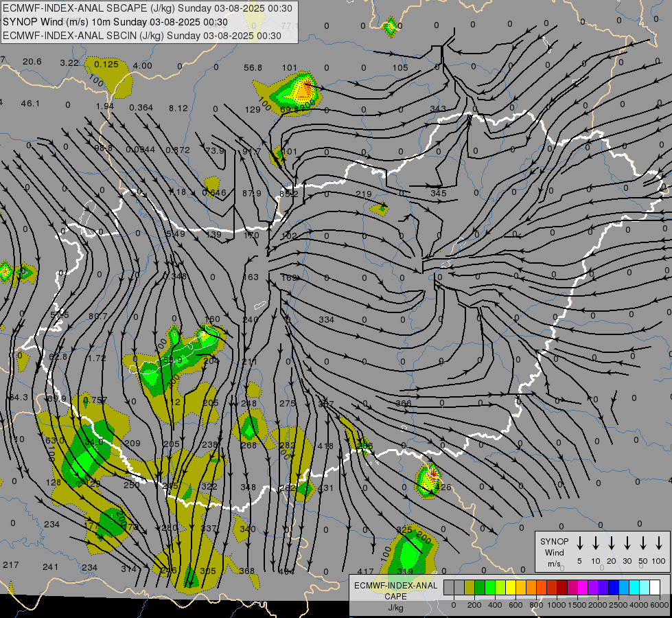This screenshot has width=672, height=618.
Task: Click the map value 211
Action: coord(249,362)
